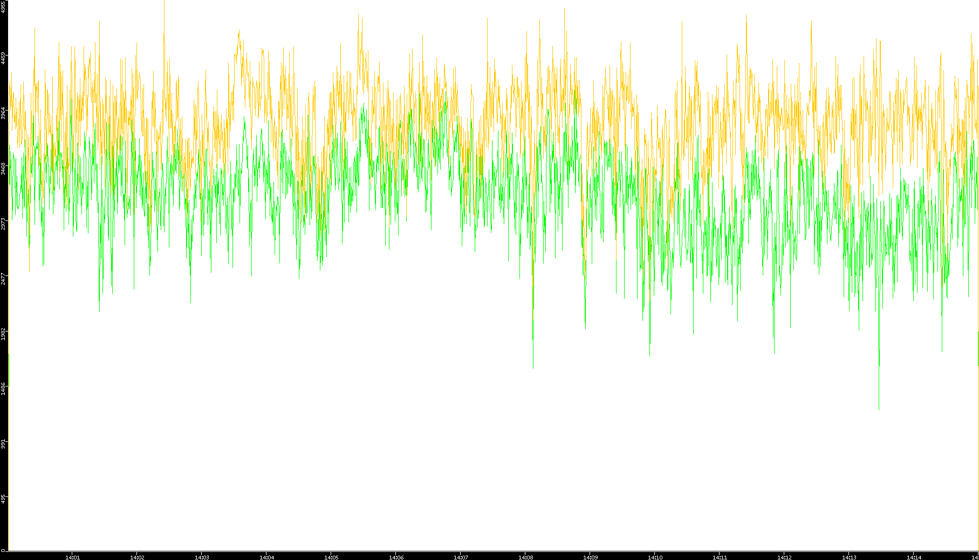Click the 14:01 time axis label

point(72,557)
